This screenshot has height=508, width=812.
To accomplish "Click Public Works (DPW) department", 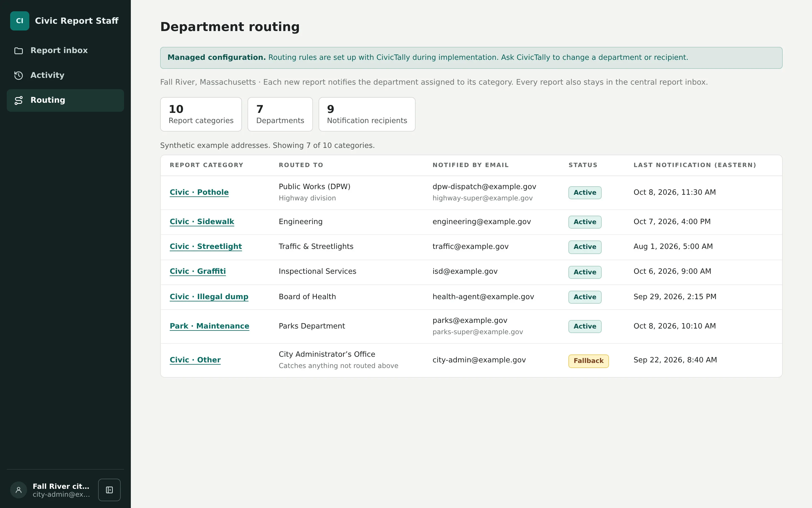I will pos(314,187).
